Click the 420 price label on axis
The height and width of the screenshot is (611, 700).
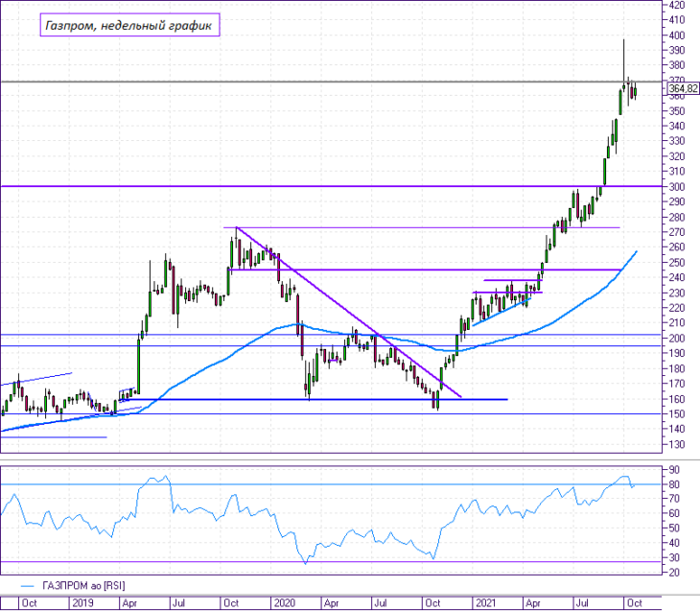(677, 5)
